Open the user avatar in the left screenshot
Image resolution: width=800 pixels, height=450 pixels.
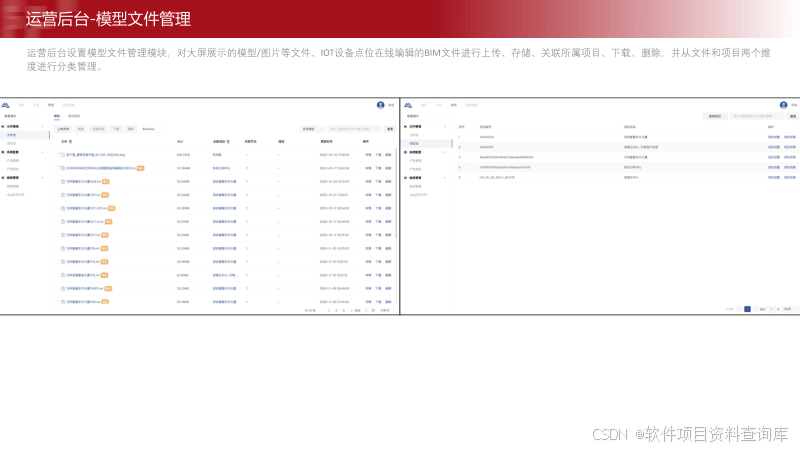coord(380,105)
